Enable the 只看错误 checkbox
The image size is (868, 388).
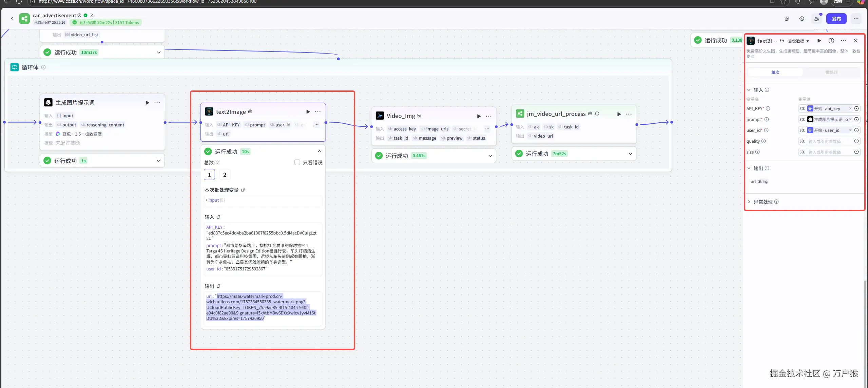click(297, 163)
